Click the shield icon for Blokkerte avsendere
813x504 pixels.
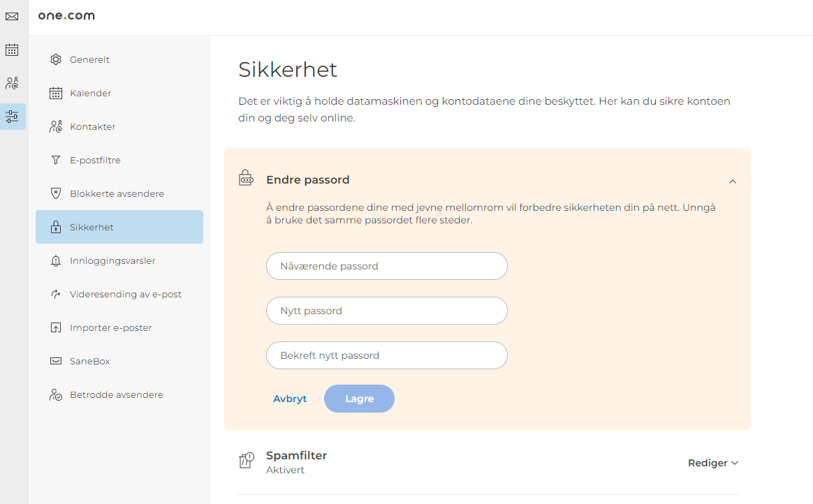click(55, 193)
